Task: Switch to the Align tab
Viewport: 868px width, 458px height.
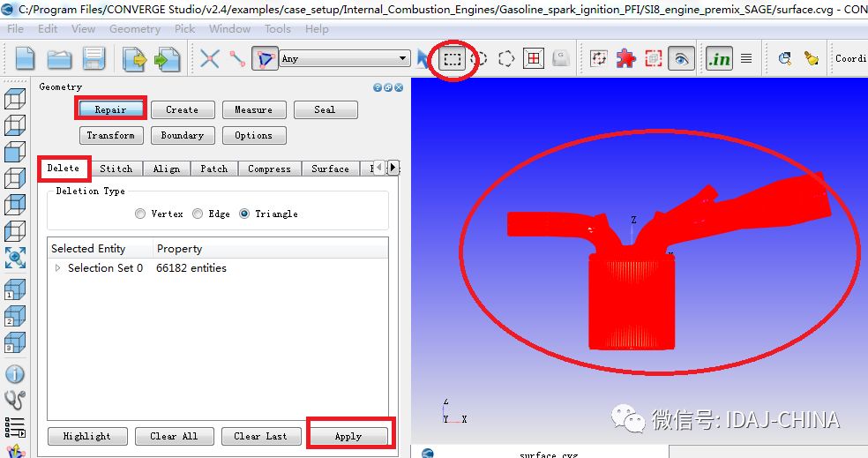Action: click(167, 169)
